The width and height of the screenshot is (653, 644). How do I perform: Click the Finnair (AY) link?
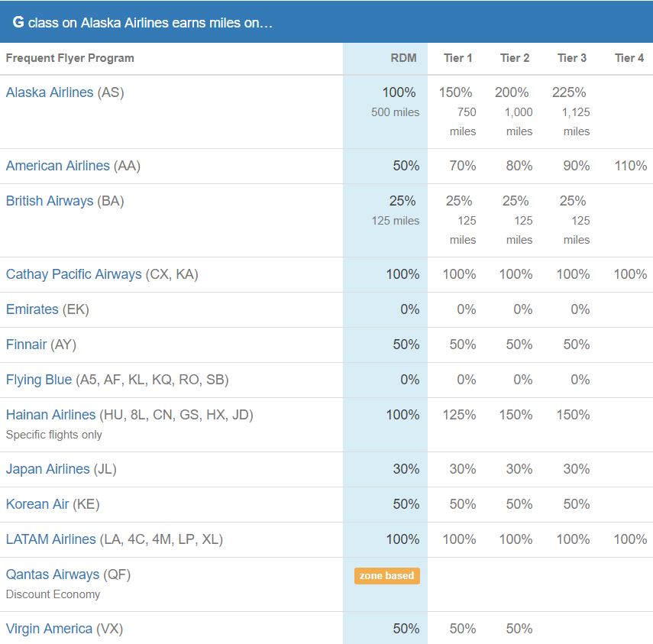(x=27, y=345)
